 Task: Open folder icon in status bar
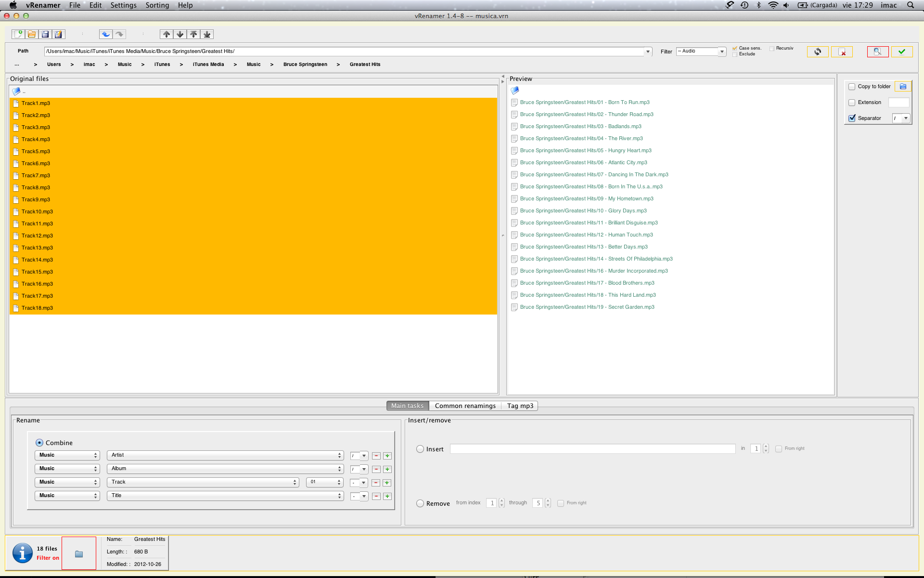point(79,554)
